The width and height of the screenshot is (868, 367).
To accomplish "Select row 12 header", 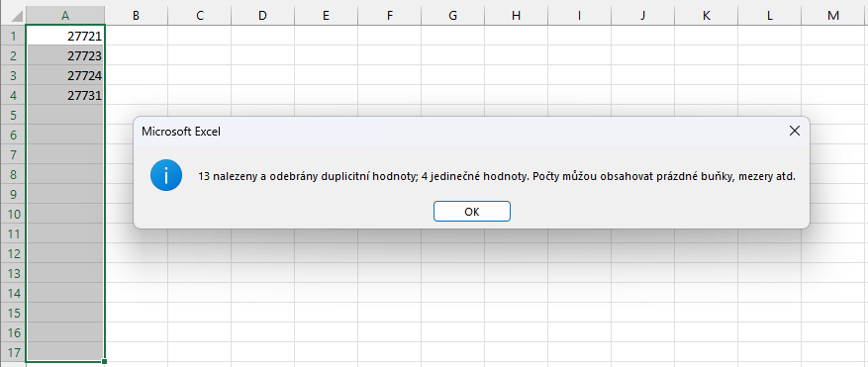I will point(13,253).
